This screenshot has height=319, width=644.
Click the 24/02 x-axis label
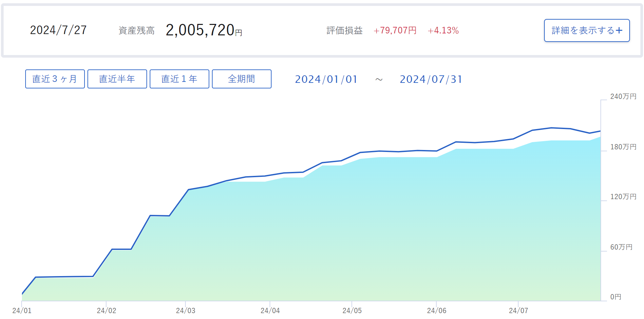pyautogui.click(x=106, y=310)
